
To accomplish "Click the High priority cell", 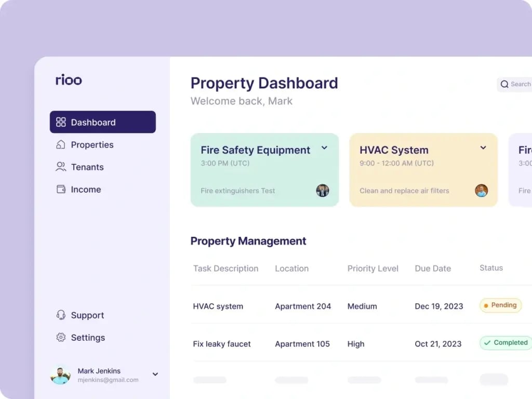I will point(356,344).
